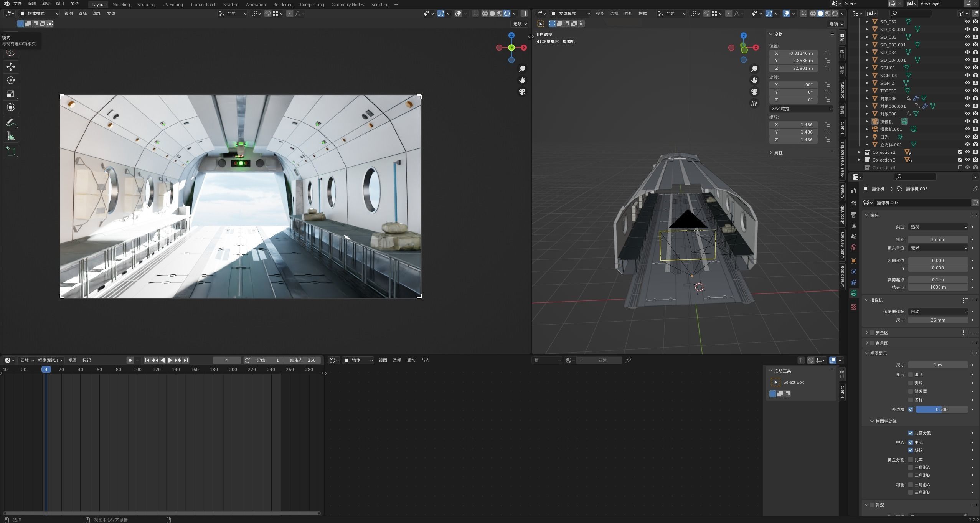Click the timeline auto-keying record dot
This screenshot has width=980, height=523.
coord(130,360)
